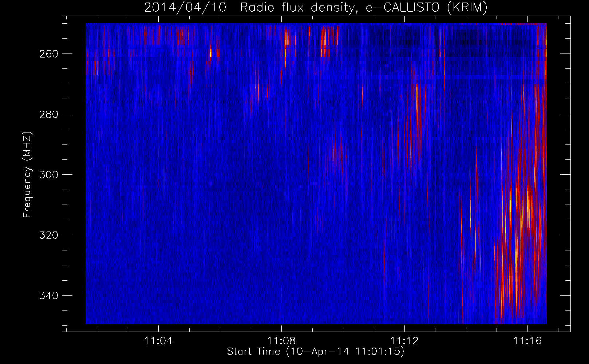
Task: Click the 11:12 time tick label
Action: pyautogui.click(x=405, y=341)
